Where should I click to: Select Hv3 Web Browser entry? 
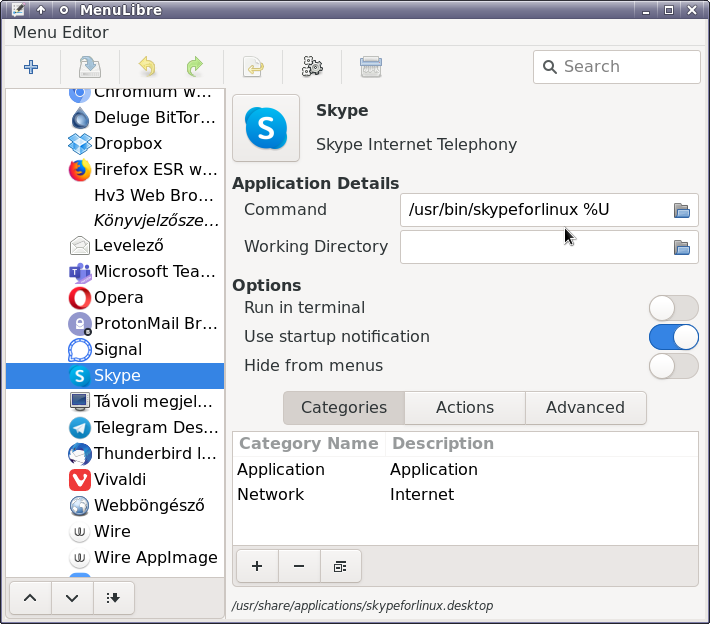115,195
